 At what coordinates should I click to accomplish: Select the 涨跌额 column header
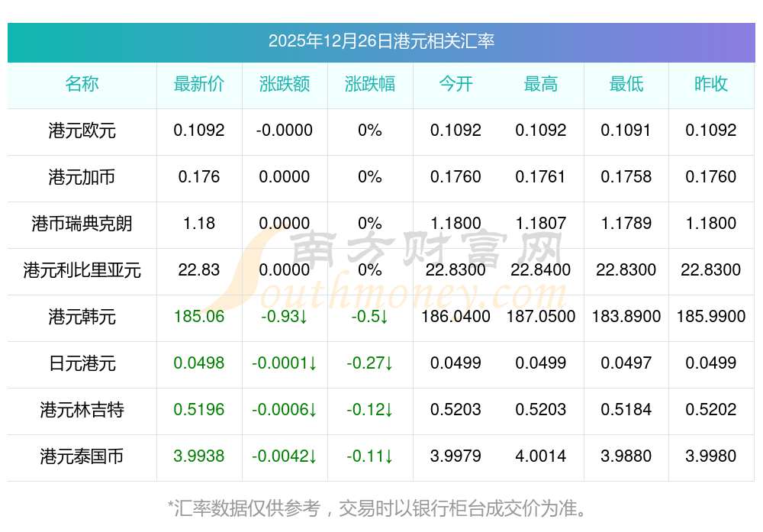pos(284,84)
